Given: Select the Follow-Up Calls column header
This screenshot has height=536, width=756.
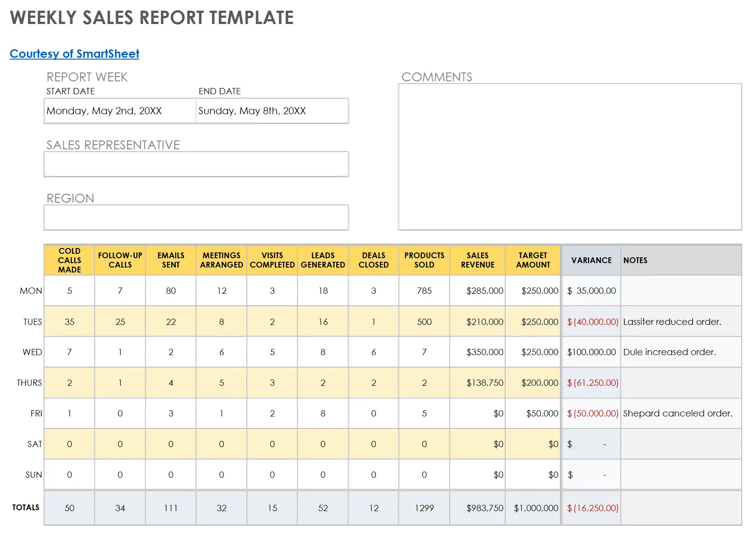Looking at the screenshot, I should coord(120,260).
